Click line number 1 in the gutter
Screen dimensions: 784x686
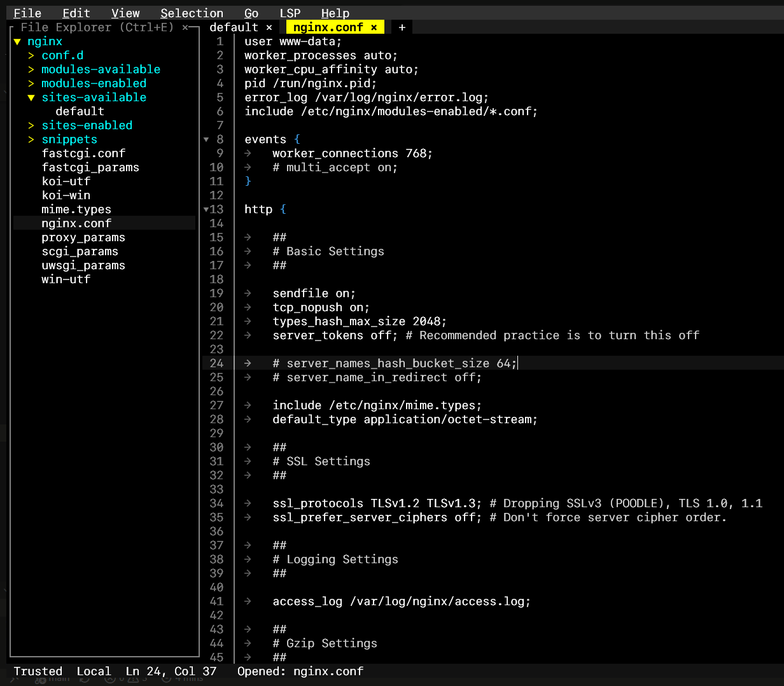(220, 41)
